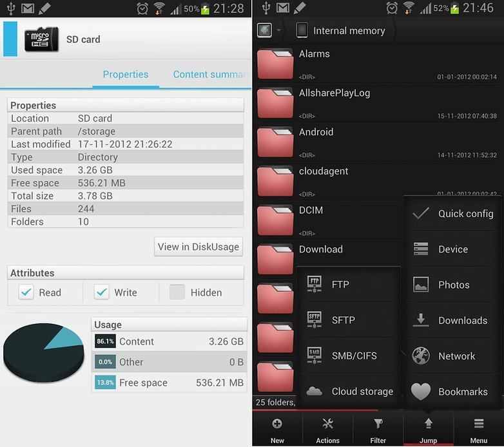Tap the alarm clock icon at 21:46
This screenshot has height=447, width=504.
(x=392, y=8)
